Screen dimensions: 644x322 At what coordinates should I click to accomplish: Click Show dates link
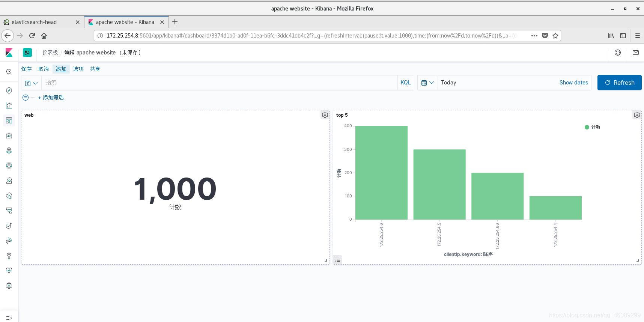[573, 83]
